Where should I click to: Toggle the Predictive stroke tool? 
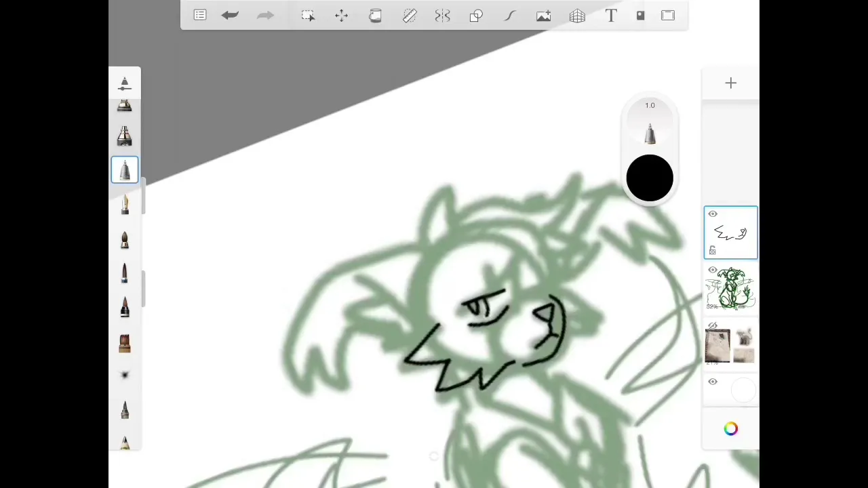tap(510, 15)
